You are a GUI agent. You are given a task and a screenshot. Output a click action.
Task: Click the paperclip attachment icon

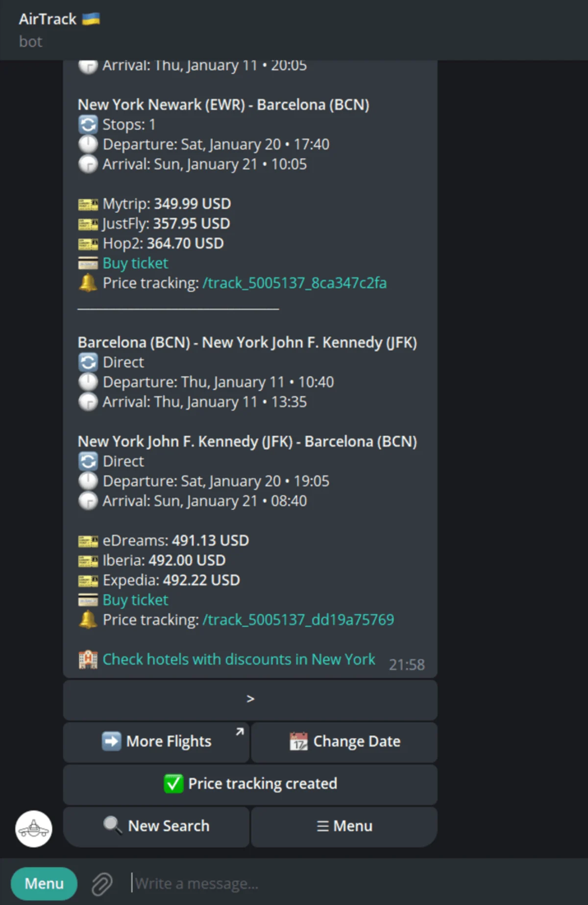coord(102,884)
